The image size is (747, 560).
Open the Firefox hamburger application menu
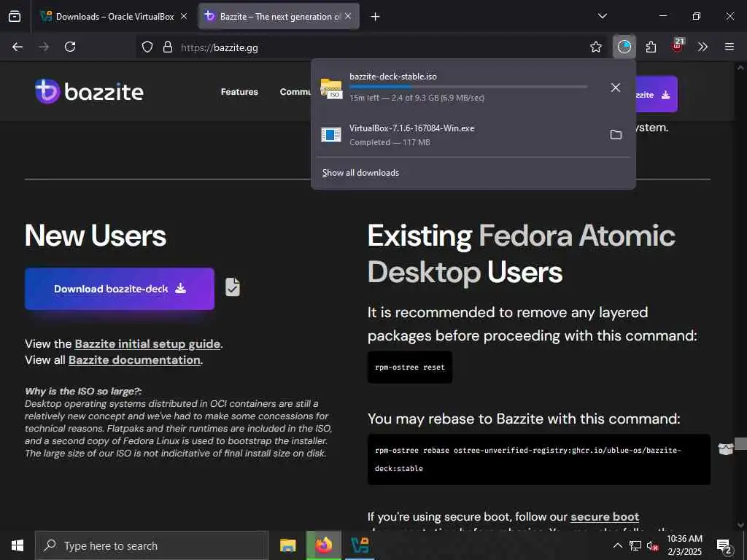pos(729,47)
